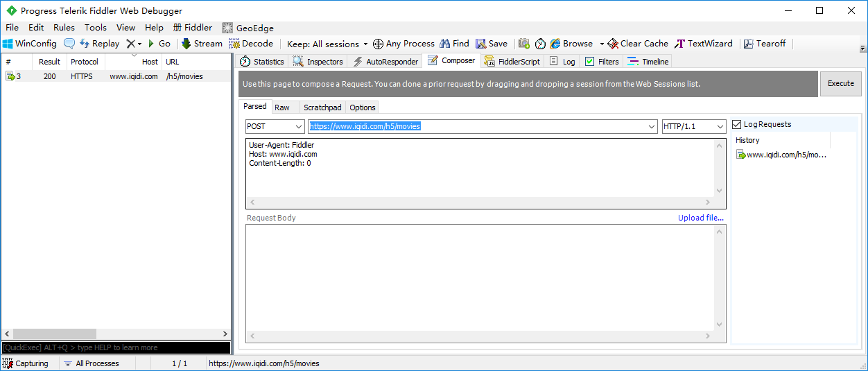Click the Any Process target icon
The height and width of the screenshot is (371, 868).
(x=378, y=44)
